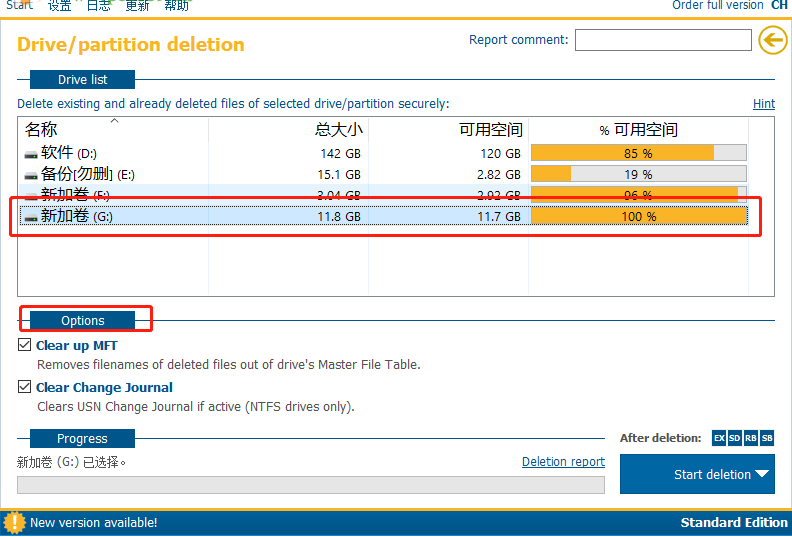
Task: Click the drive icon of 备份[勿删] (E:)
Action: [x=31, y=175]
